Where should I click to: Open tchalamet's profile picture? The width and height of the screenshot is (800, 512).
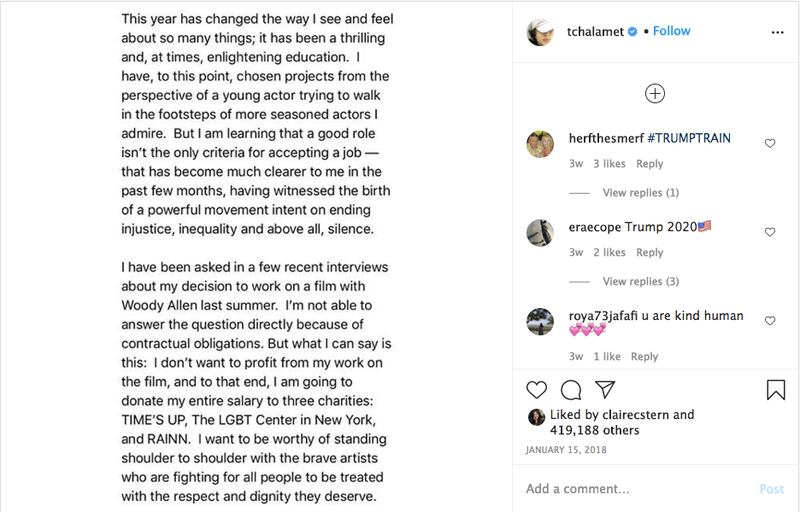tap(540, 32)
